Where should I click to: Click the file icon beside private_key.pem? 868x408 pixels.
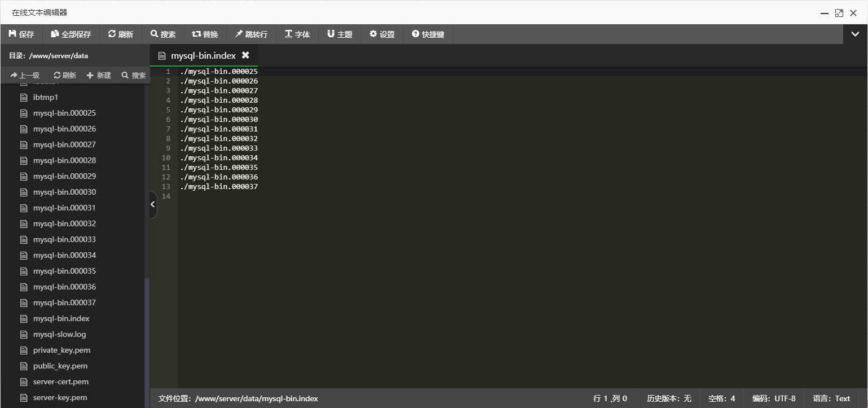point(24,350)
